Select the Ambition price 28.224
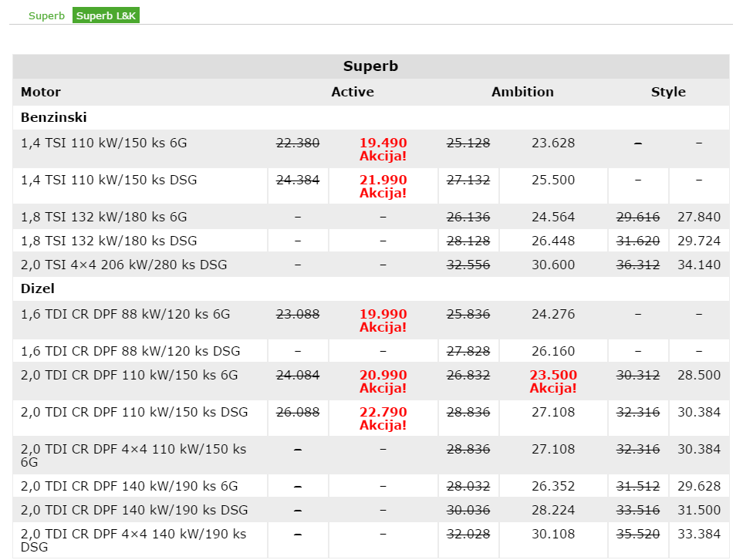 [553, 510]
